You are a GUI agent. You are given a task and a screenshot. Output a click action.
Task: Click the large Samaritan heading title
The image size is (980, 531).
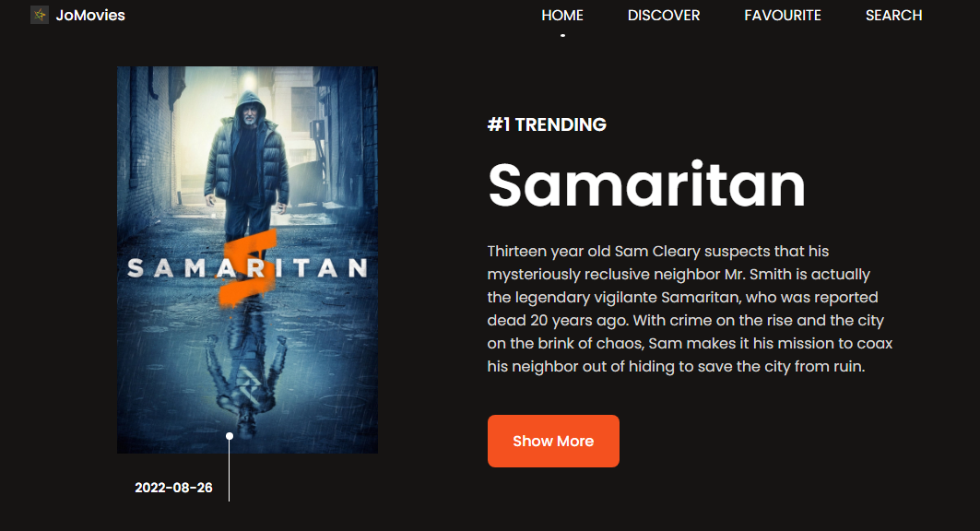[x=646, y=185]
